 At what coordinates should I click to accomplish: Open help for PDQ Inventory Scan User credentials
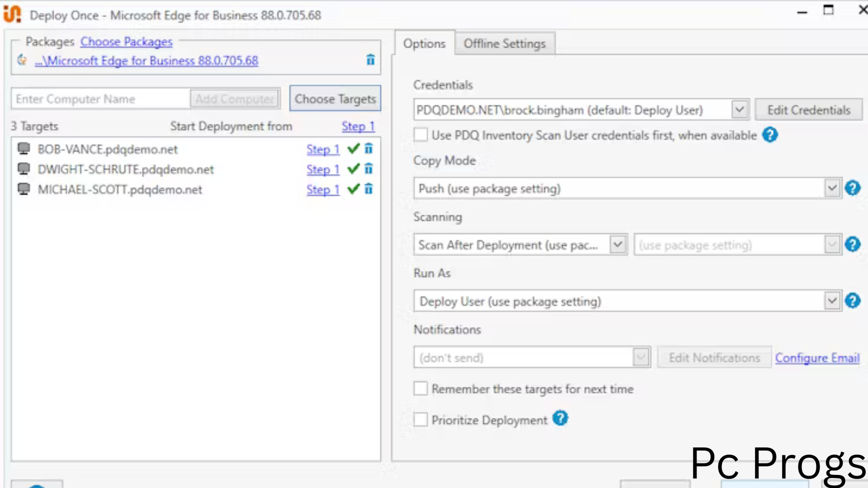770,134
